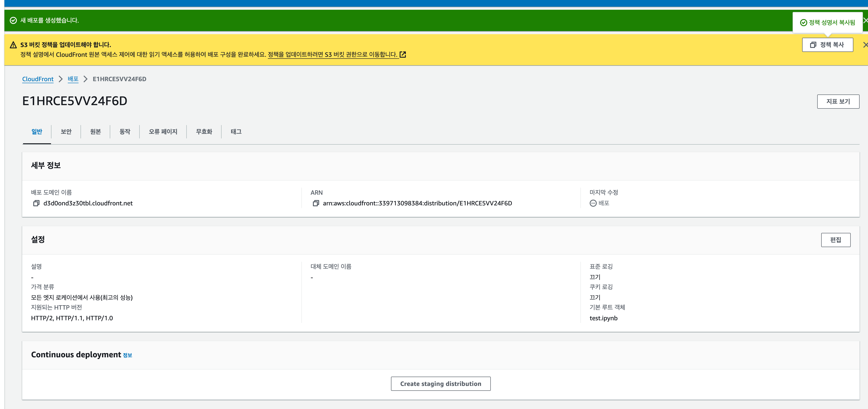
Task: Open the 오류 페이지 tab
Action: point(163,132)
